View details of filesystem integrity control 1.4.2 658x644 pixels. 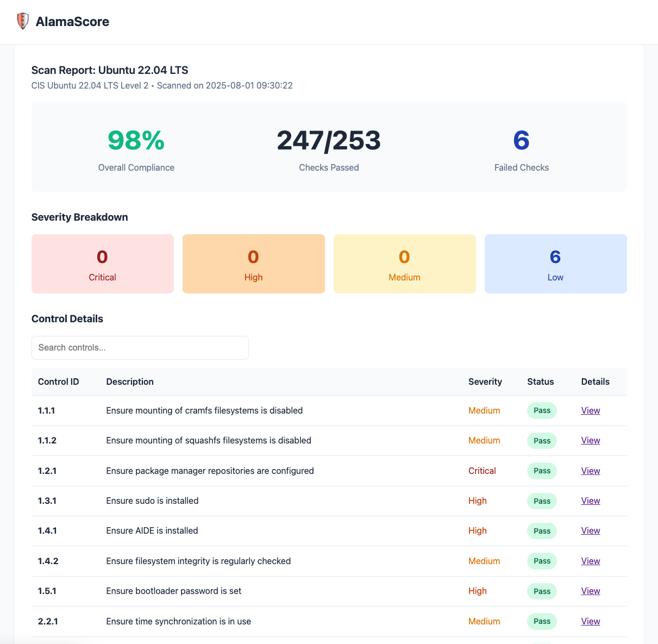(591, 561)
